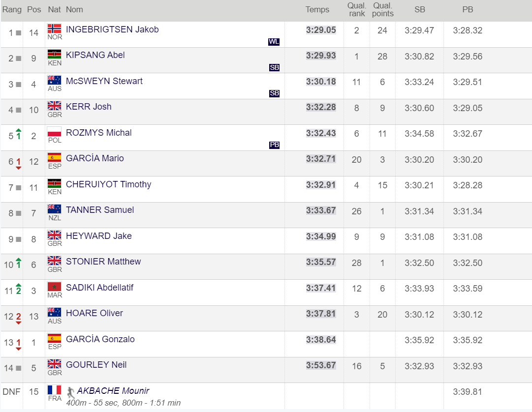Click McSweyn's result time 3:30.18

321,82
